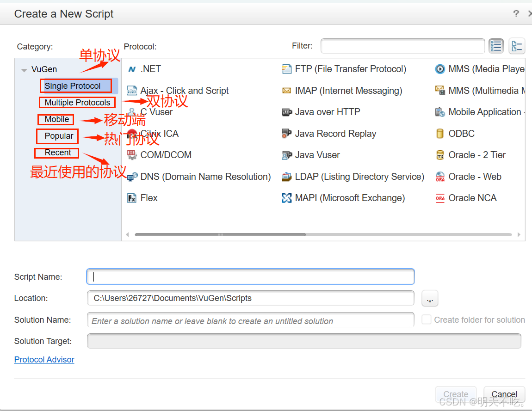Click the DNS protocol icon
This screenshot has width=532, height=411.
point(132,177)
